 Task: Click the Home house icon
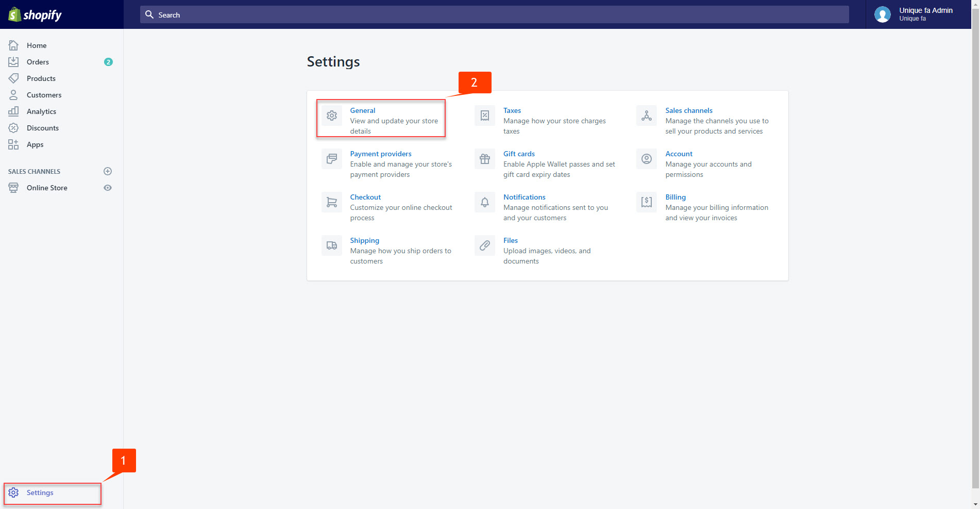(x=13, y=45)
